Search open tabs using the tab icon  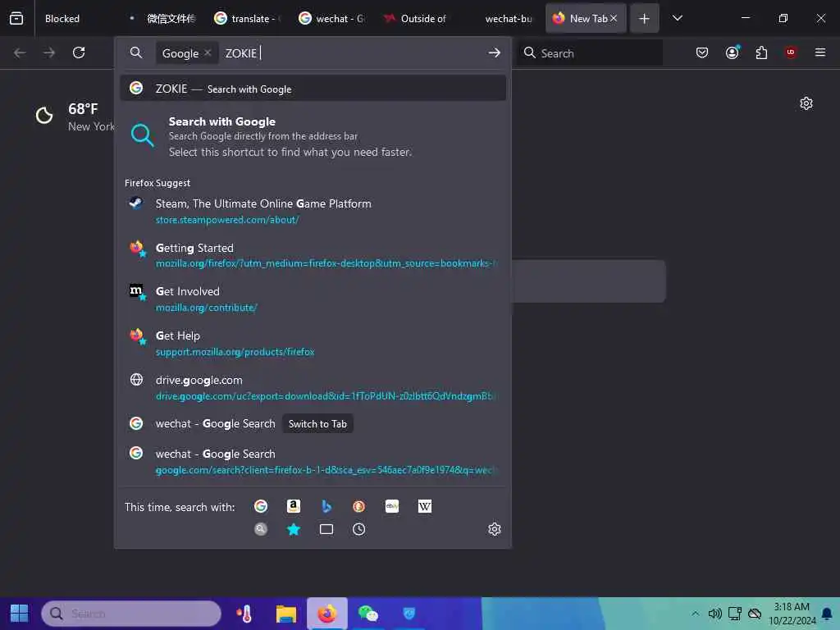[x=326, y=529]
